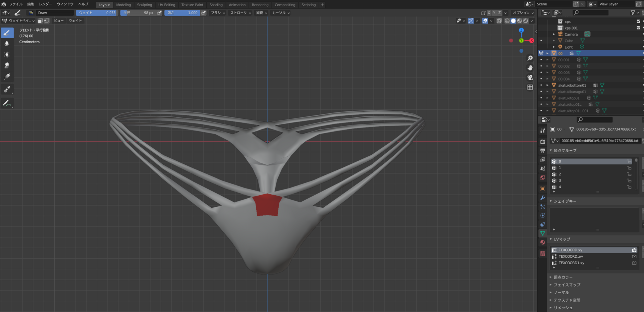
Task: Adjust the ウェイト 0.955 slider
Action: coord(97,13)
